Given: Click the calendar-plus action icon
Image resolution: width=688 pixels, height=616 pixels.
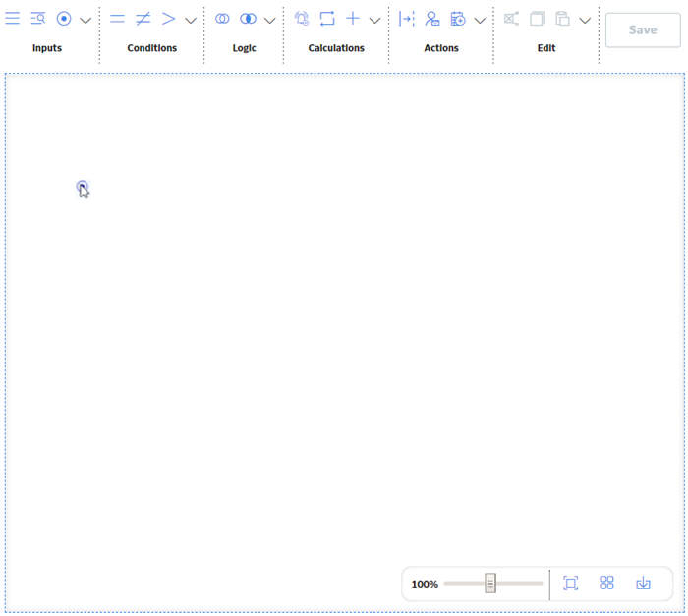Looking at the screenshot, I should click(x=458, y=19).
